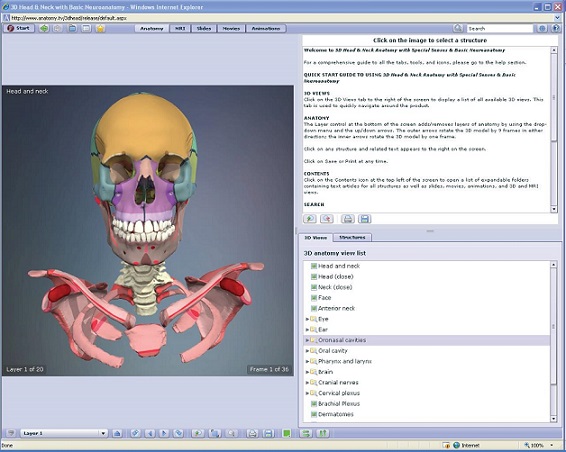
Task: Click the yellow frontal bone on the skull
Action: [144, 126]
